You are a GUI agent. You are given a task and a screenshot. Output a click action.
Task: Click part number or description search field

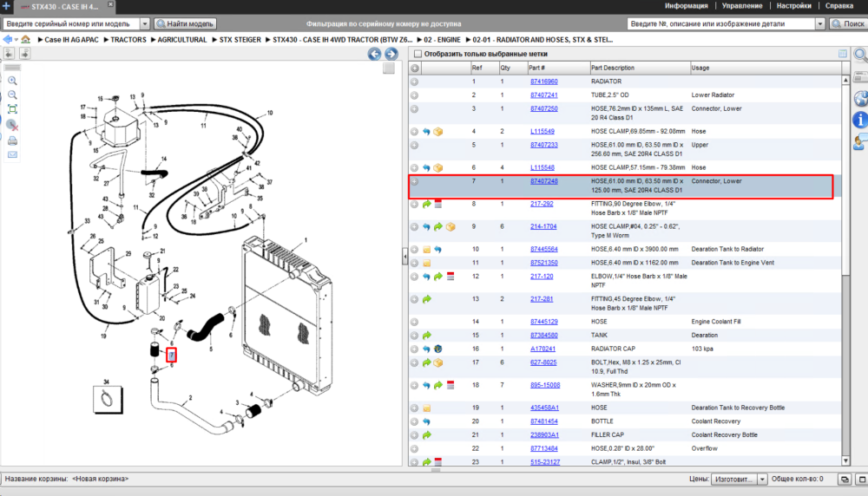click(x=720, y=23)
